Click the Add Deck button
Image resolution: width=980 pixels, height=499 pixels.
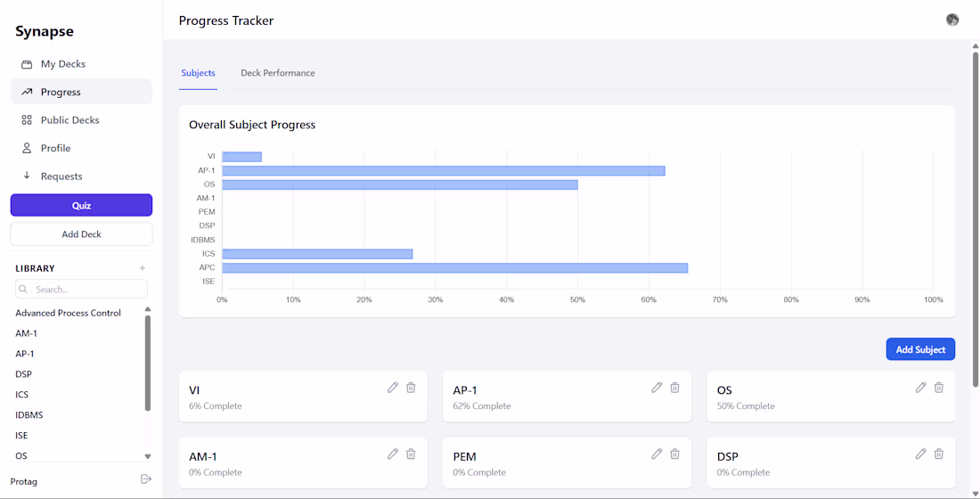(81, 234)
